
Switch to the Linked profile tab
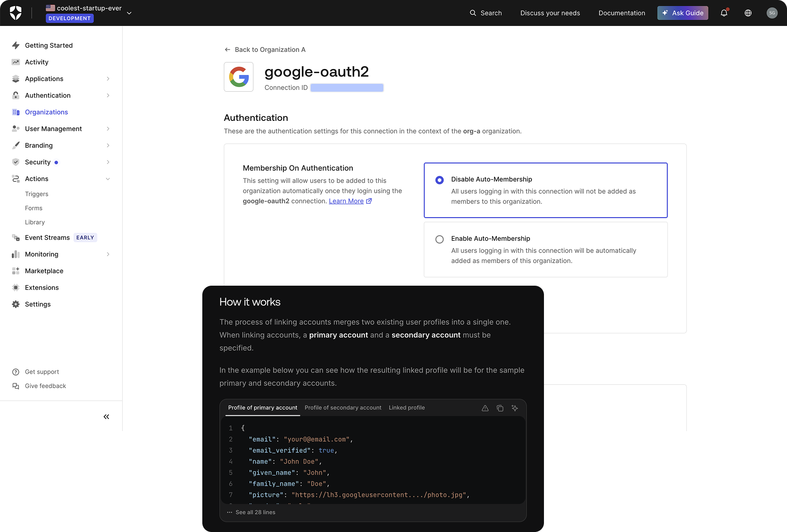tap(406, 408)
